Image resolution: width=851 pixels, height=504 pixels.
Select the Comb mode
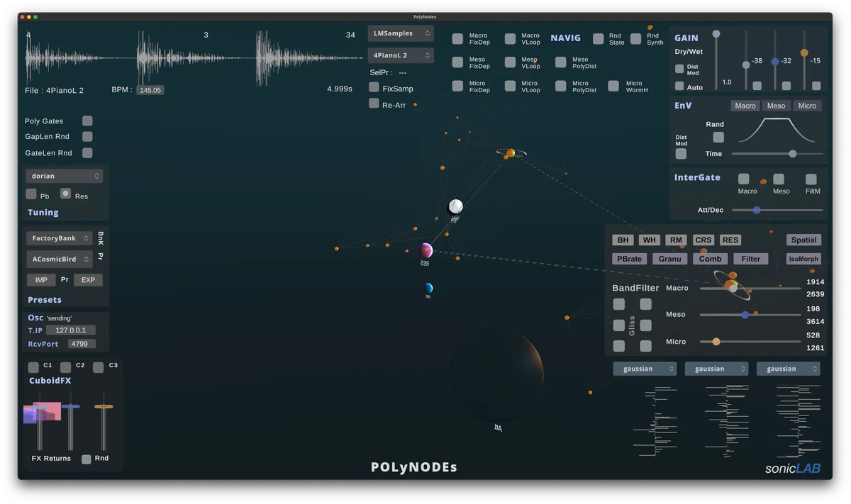(x=710, y=259)
